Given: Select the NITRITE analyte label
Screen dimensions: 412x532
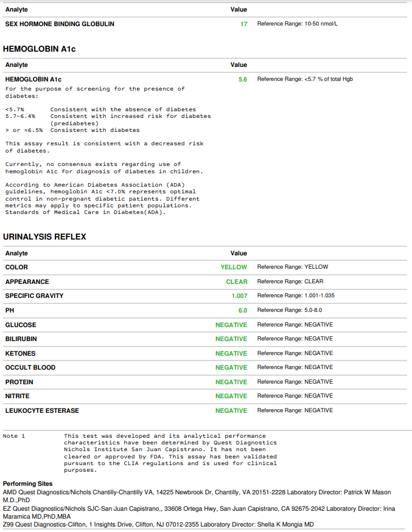Looking at the screenshot, I should click(17, 396).
